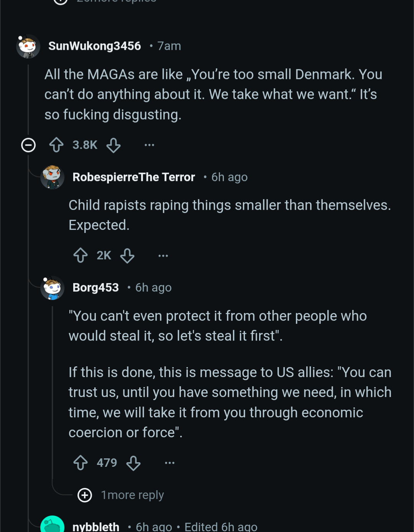Downvote SunWukong3456's comment
Viewport: 414px width, 532px height.
[x=113, y=145]
